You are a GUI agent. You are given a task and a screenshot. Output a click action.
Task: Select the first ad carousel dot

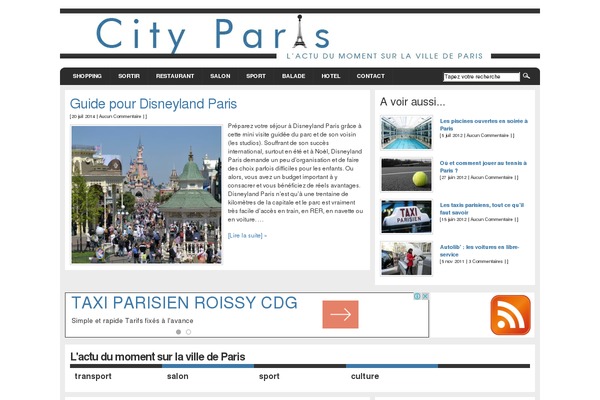[178, 332]
